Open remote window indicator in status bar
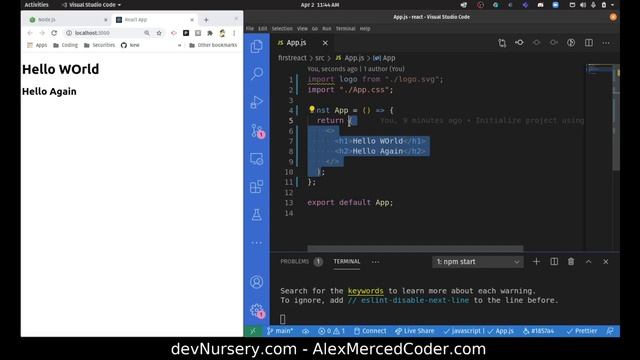Image resolution: width=640 pixels, height=360 pixels. (x=253, y=331)
